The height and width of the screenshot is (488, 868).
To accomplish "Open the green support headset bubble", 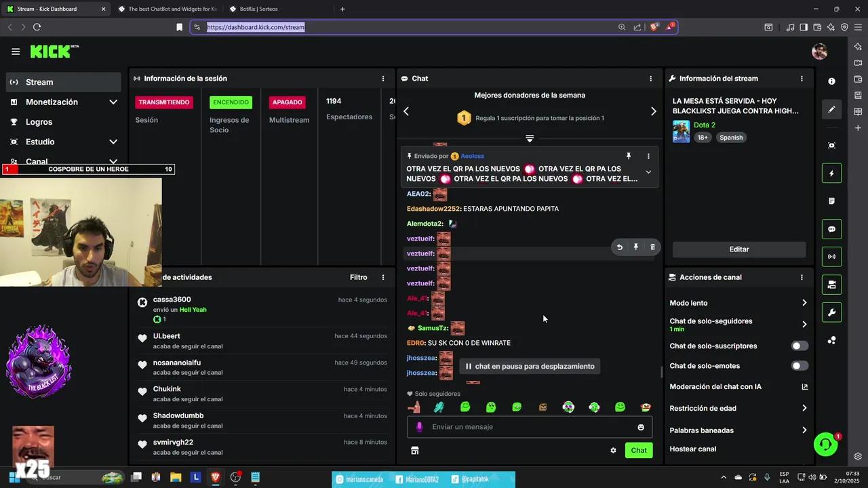I will pyautogui.click(x=825, y=444).
